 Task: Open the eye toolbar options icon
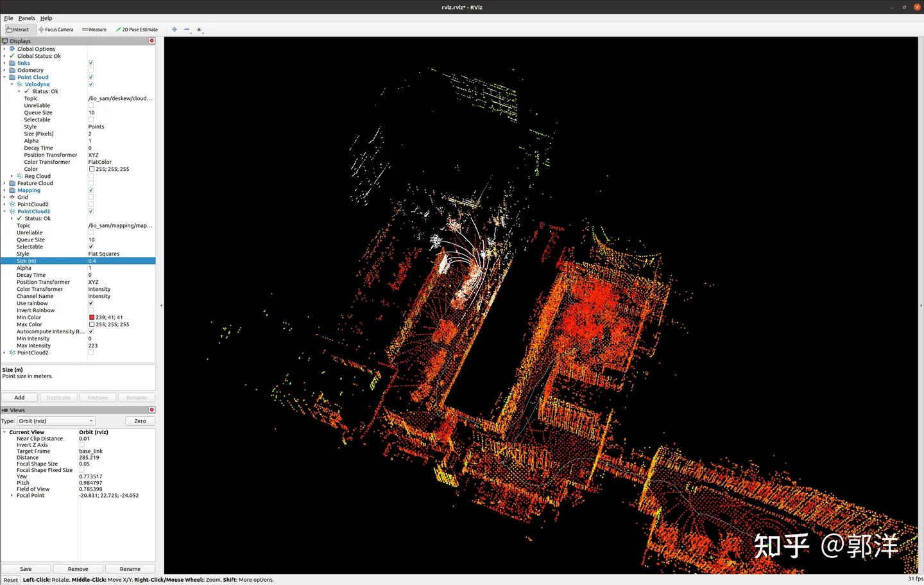click(x=200, y=30)
